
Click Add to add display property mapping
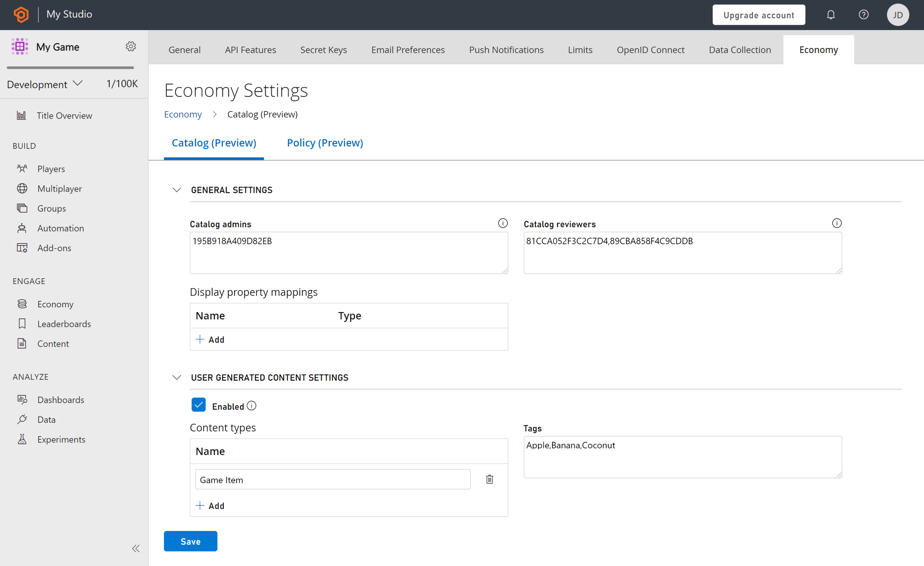(209, 339)
